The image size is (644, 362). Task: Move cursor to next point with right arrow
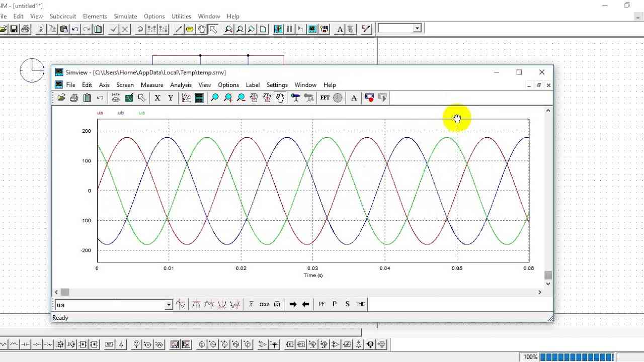(293, 304)
